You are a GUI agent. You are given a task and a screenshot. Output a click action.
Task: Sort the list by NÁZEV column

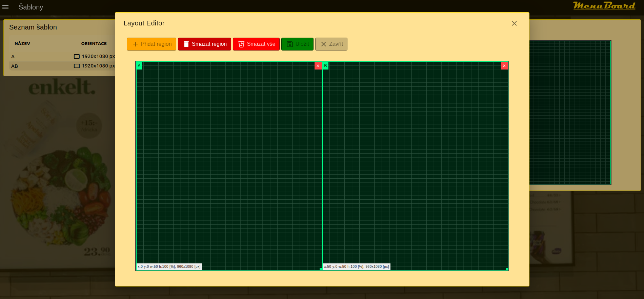pos(22,44)
